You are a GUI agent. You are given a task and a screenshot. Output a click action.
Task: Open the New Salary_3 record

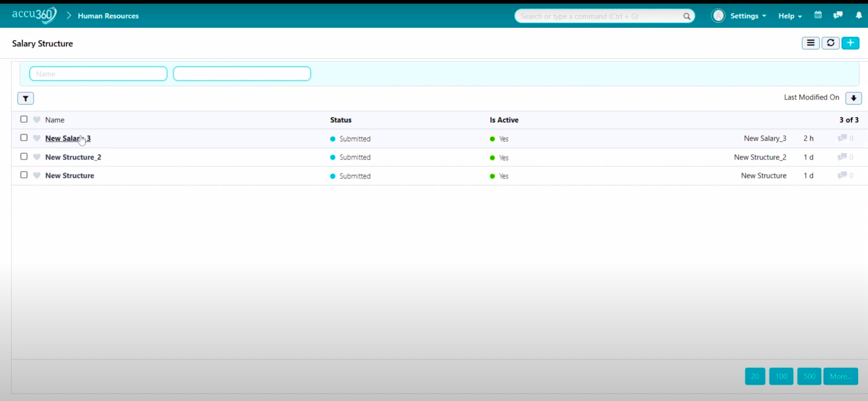pyautogui.click(x=68, y=138)
